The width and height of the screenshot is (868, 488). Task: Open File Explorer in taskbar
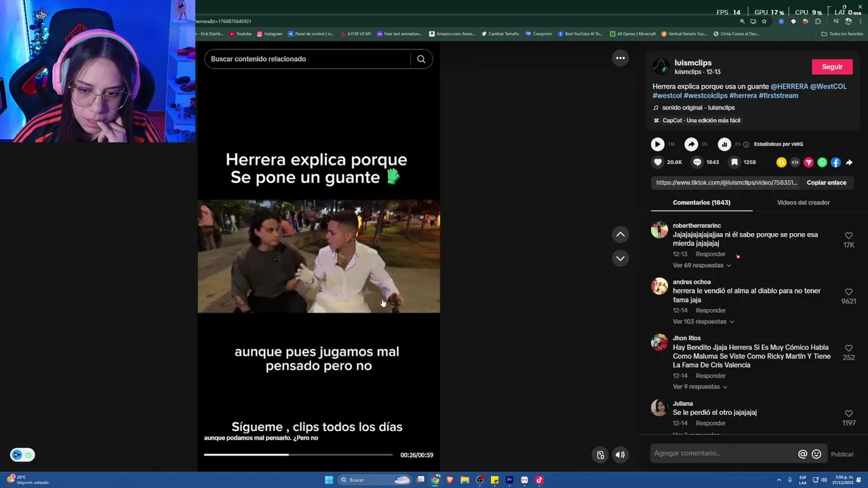tap(465, 480)
